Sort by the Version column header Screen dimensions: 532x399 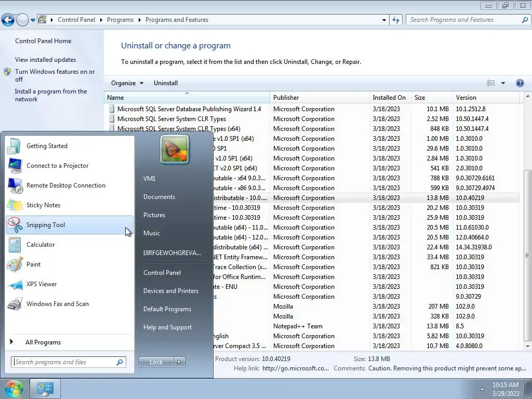point(486,97)
